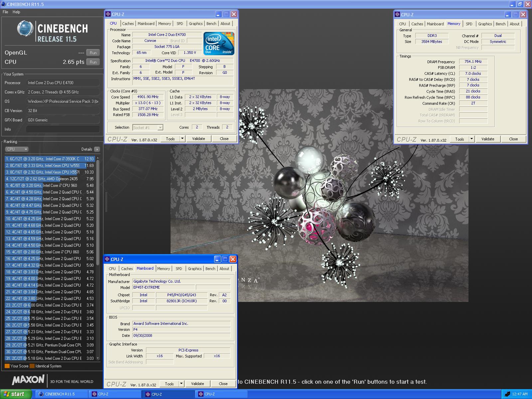Click the rendered Cinebench scene image
Image resolution: width=532 pixels, height=399 pixels.
click(319, 196)
